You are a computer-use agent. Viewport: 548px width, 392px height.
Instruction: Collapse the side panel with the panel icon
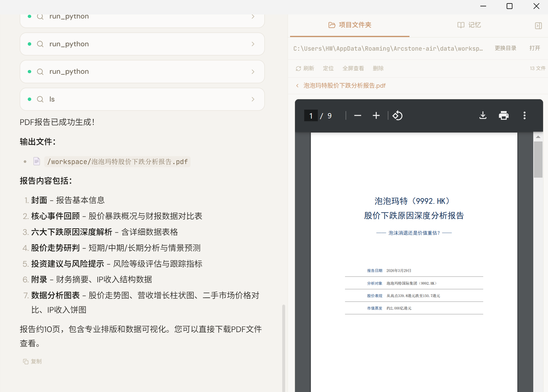coord(538,26)
